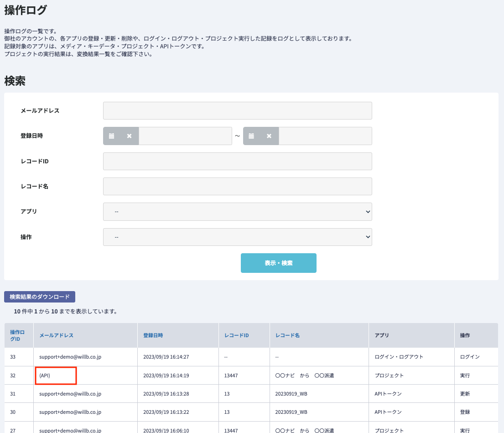Image resolution: width=504 pixels, height=433 pixels.
Task: Click record ID 13 in row 30
Action: coord(227,412)
